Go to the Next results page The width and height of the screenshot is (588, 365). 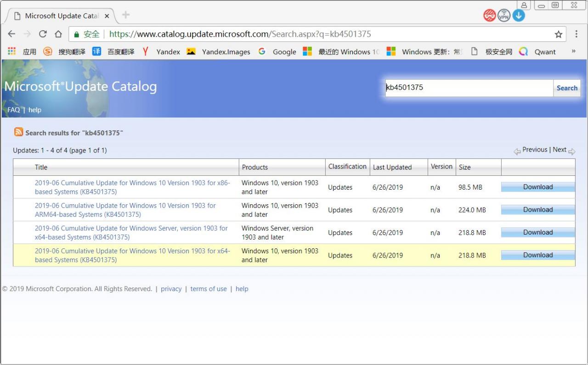point(560,150)
